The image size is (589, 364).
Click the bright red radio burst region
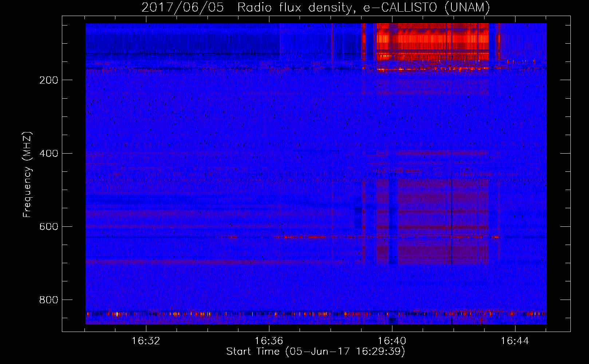coord(432,42)
